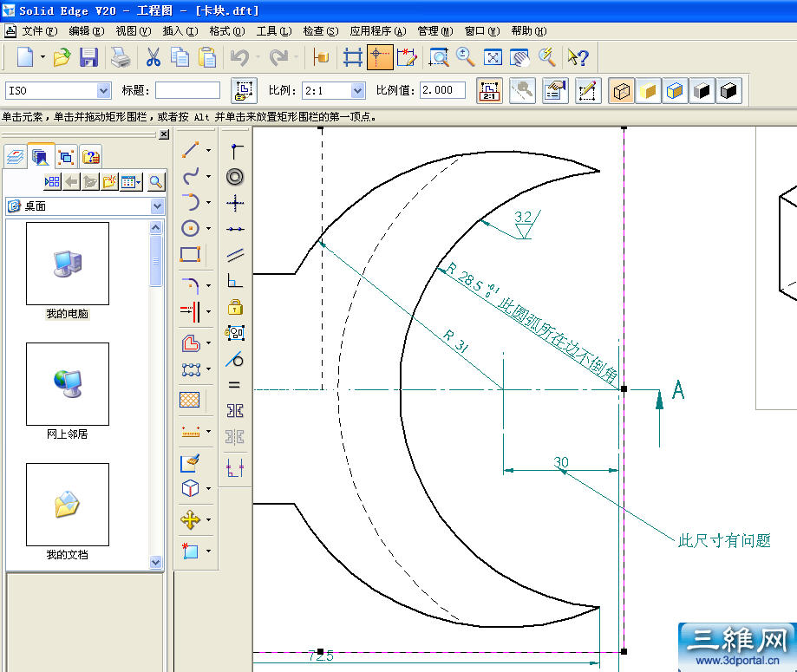This screenshot has width=797, height=672.
Task: Click the library Back arrow button
Action: tap(72, 181)
